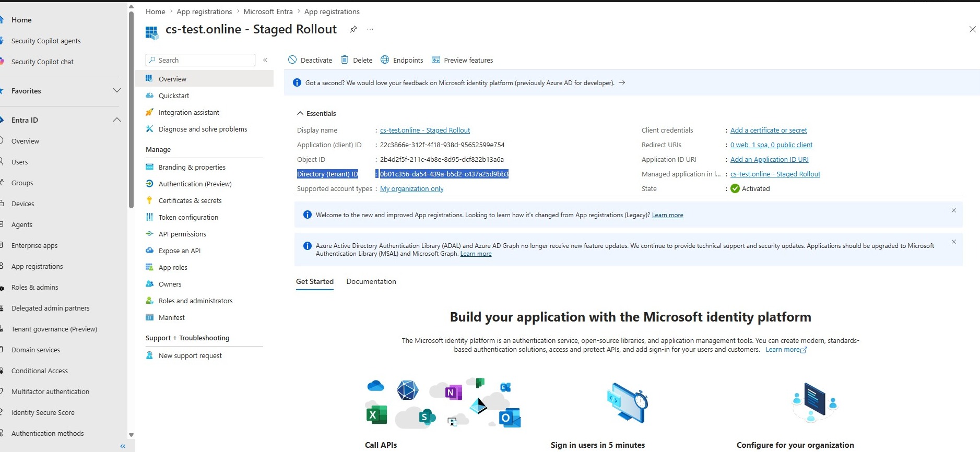
Task: Go to Microsoft Entra breadcrumb
Action: tap(268, 11)
